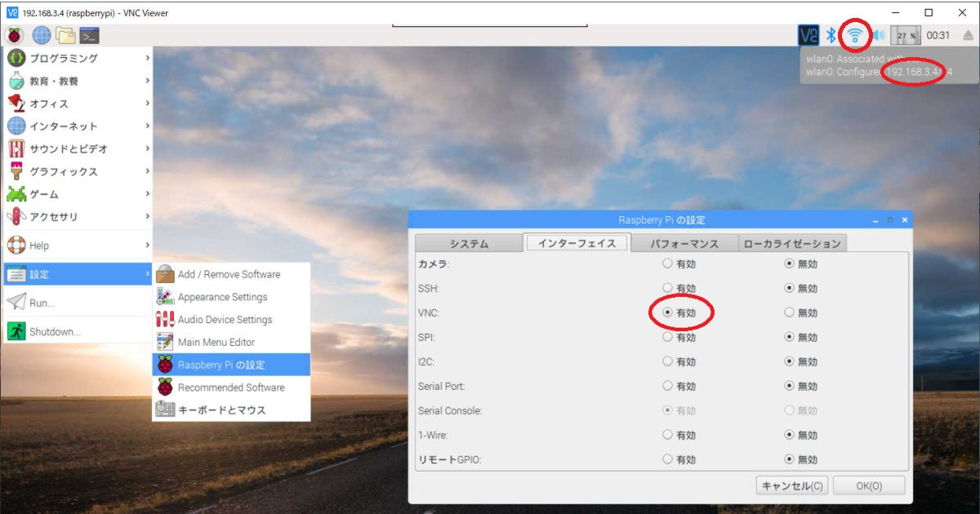Enable the カメラ interface
The width and height of the screenshot is (980, 514).
(x=666, y=264)
